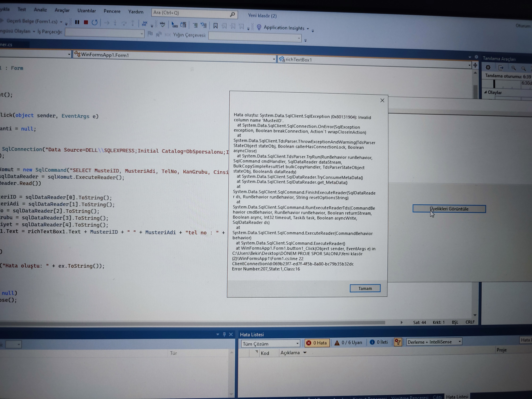Click the pin icon on the bottom-left panel
Viewport: 532px width, 399px height.
tap(224, 334)
